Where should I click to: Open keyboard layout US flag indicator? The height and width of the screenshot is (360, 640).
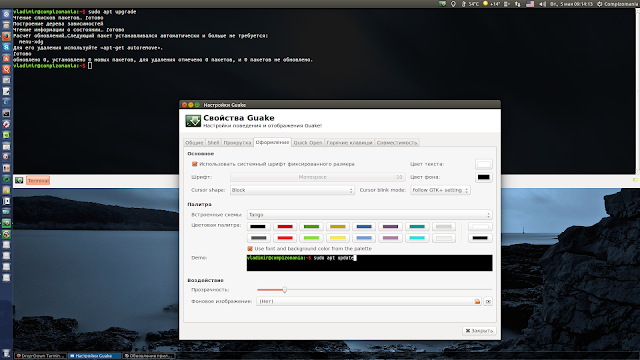[x=530, y=4]
